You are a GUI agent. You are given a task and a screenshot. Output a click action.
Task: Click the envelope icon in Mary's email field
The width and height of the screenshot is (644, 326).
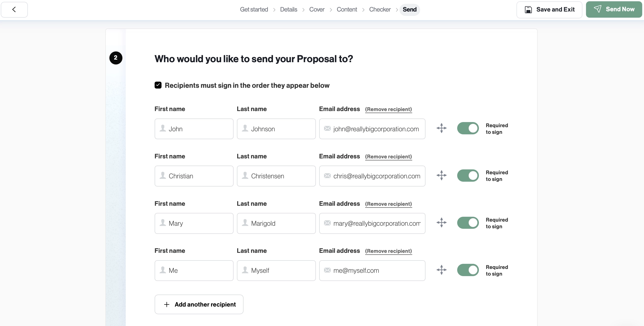(x=328, y=223)
